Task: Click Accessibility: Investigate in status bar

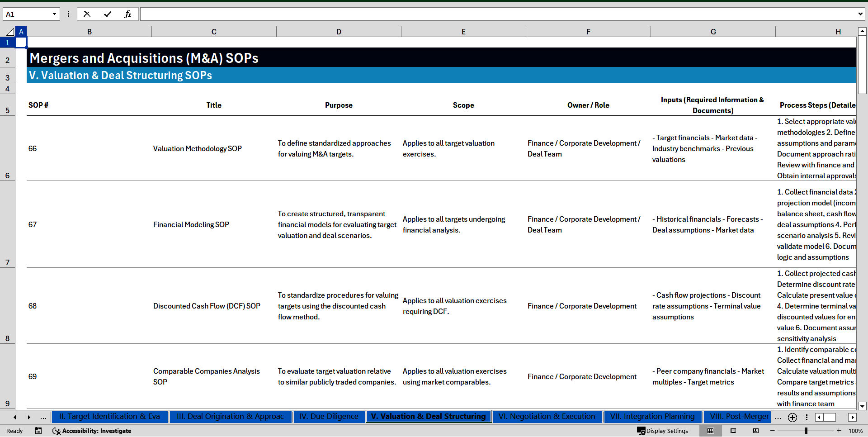Action: [x=92, y=431]
